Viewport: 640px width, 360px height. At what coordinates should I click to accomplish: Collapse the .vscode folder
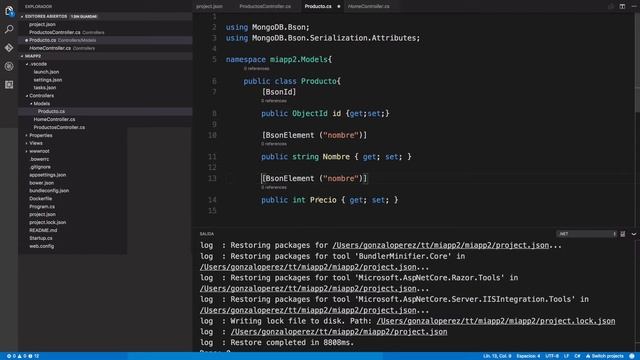[x=27, y=64]
